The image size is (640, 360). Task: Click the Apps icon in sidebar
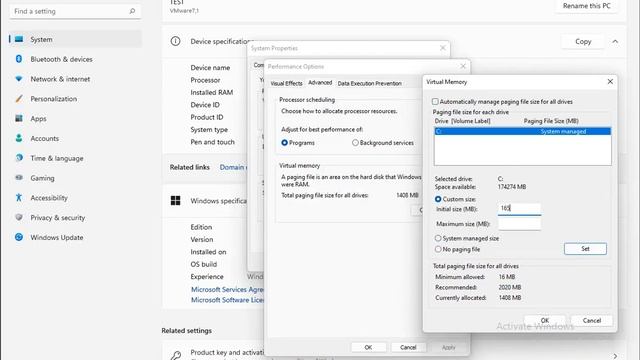[x=19, y=118]
